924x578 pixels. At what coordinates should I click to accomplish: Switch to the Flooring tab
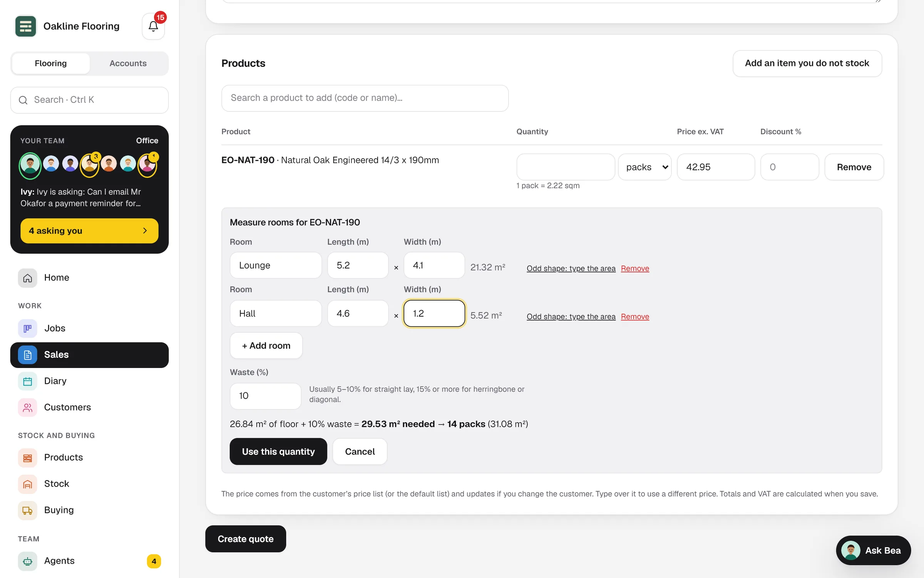coord(51,63)
